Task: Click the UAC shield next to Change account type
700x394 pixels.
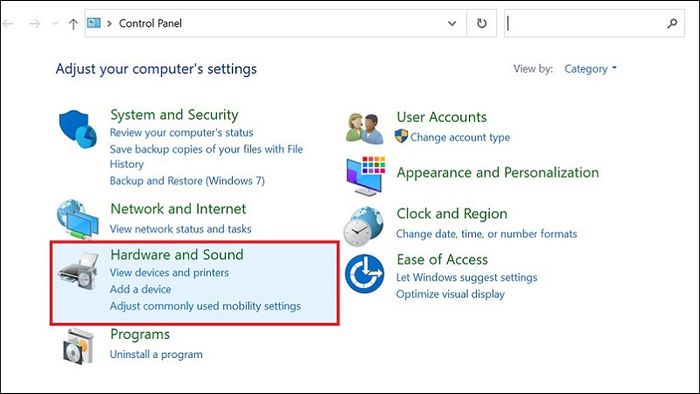Action: click(x=401, y=136)
